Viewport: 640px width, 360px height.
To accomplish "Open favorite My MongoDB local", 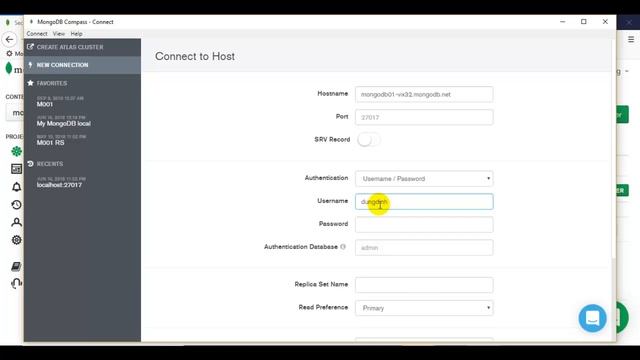I will point(64,123).
